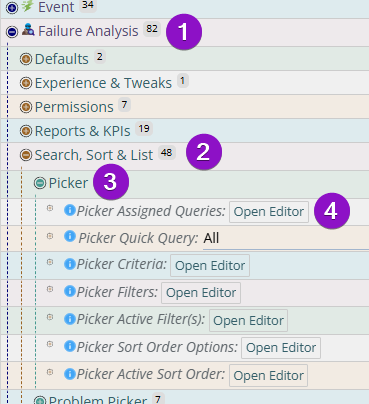Viewport: 369px width, 404px height.
Task: Click the Picker Filters label
Action: pyautogui.click(x=117, y=292)
